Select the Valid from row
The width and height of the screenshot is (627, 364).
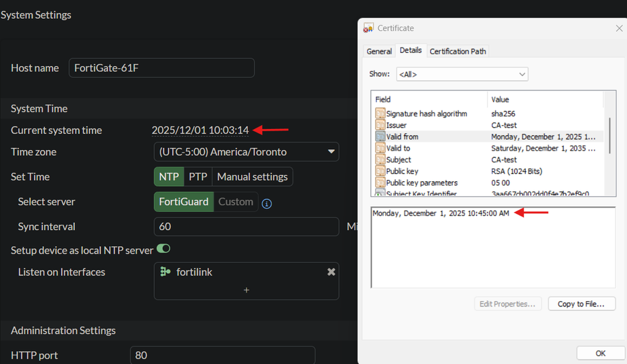pos(488,136)
